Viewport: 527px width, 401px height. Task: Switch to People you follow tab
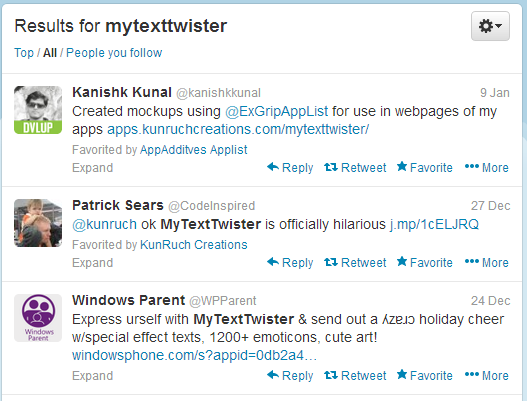[114, 53]
